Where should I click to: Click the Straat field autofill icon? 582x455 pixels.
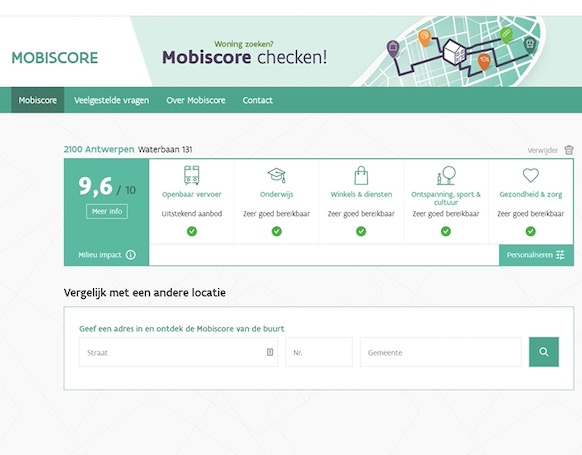pos(270,352)
